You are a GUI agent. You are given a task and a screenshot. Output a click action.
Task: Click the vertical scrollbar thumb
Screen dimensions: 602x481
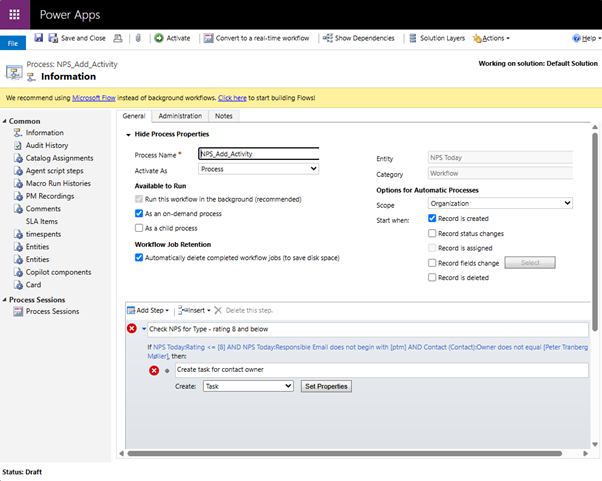[595, 232]
